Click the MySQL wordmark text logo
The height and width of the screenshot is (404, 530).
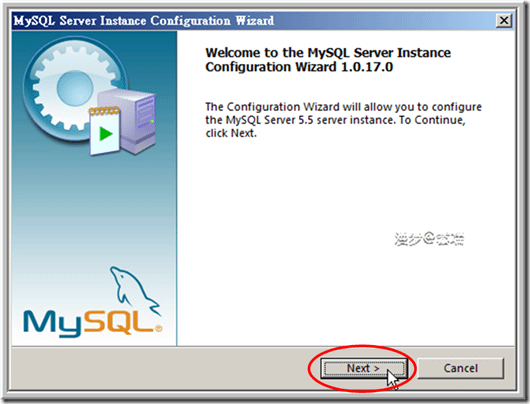pos(89,323)
